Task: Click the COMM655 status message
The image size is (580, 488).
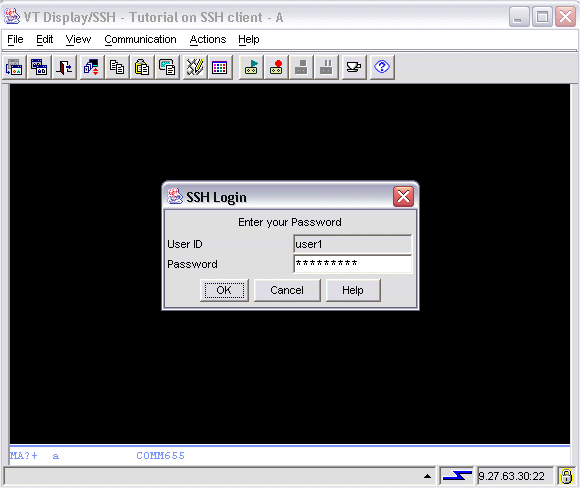Action: pos(161,455)
